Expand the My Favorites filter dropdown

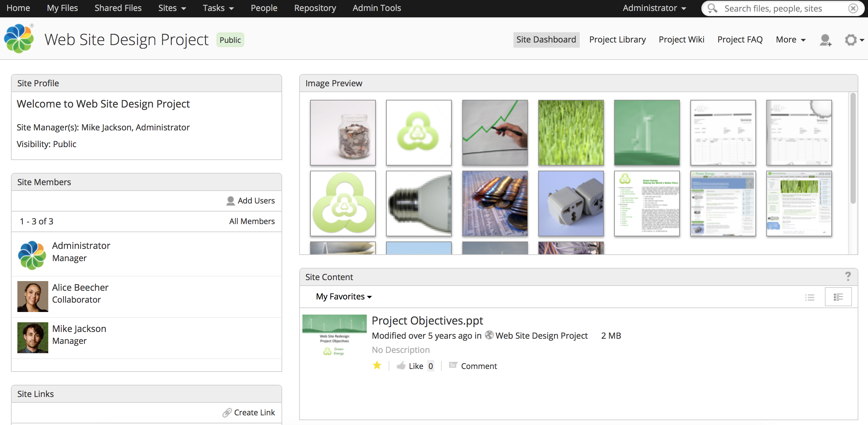tap(343, 297)
